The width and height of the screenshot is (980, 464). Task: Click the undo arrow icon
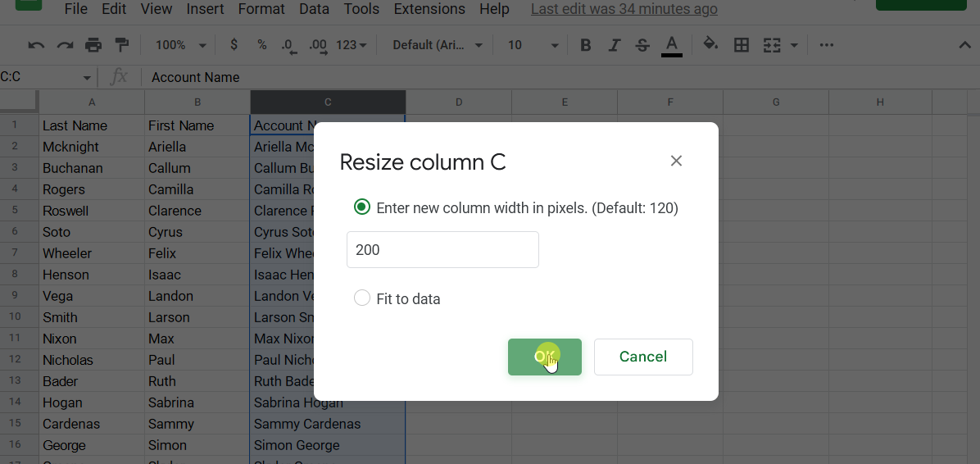point(36,45)
